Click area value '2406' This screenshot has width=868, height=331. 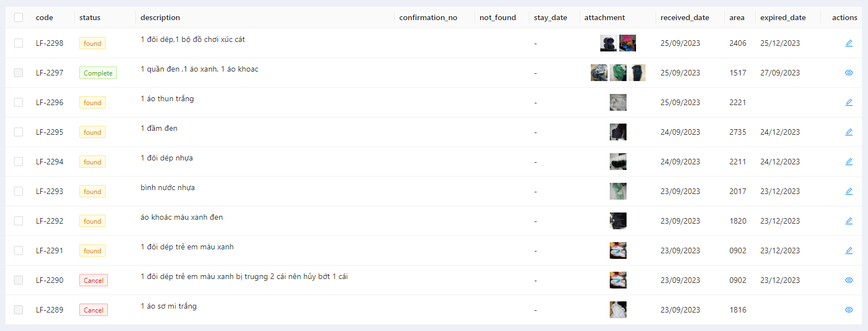click(x=738, y=43)
